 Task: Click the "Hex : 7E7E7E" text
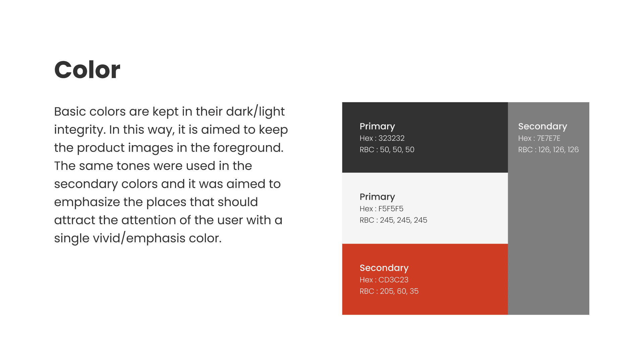539,138
